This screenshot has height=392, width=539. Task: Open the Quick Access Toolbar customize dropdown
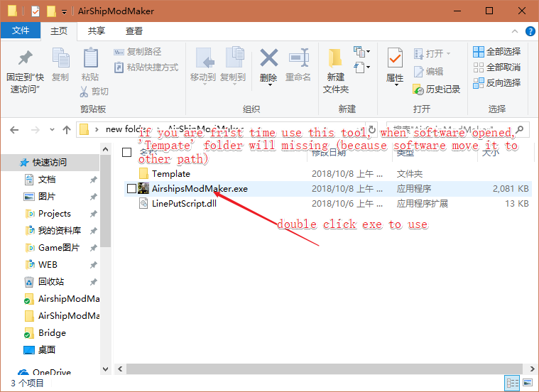65,11
